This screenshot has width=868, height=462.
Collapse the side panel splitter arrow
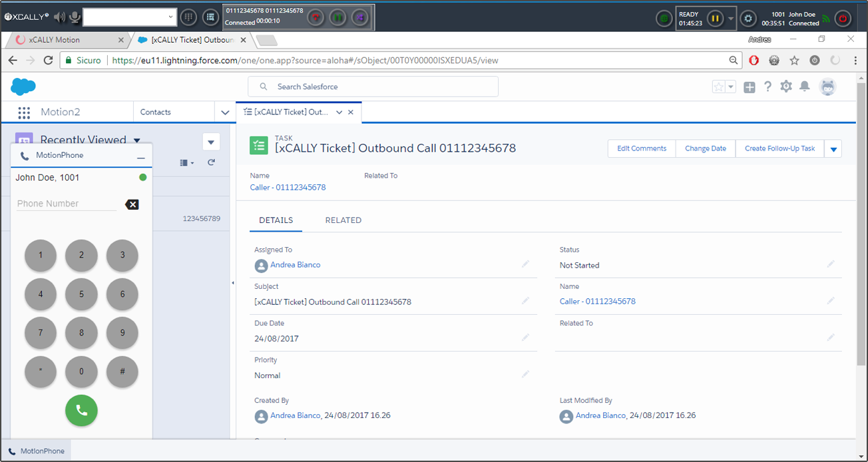point(232,283)
